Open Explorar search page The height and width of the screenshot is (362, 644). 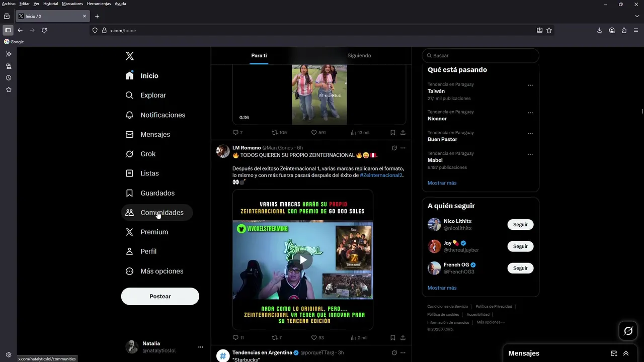point(146,95)
